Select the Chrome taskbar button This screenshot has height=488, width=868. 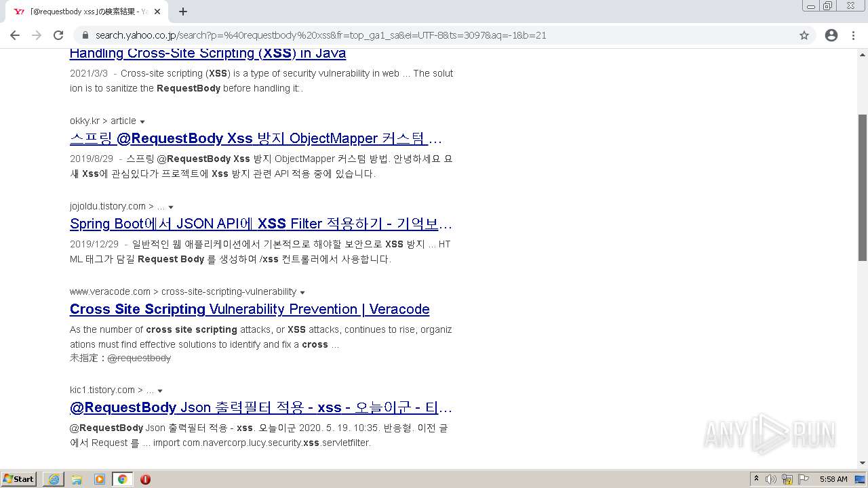click(x=122, y=479)
